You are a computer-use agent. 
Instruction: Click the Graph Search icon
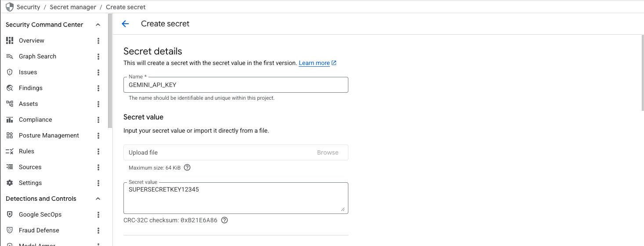click(10, 56)
